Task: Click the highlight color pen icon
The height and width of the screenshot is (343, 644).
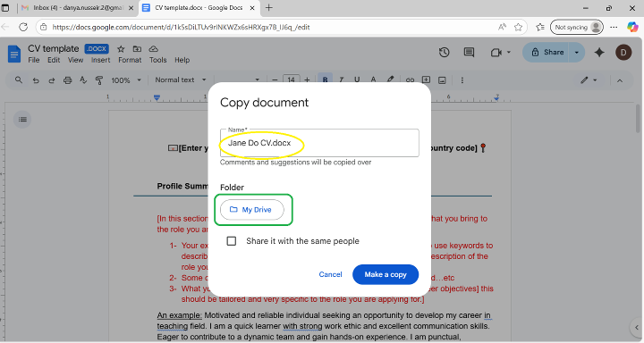Action: coord(390,80)
